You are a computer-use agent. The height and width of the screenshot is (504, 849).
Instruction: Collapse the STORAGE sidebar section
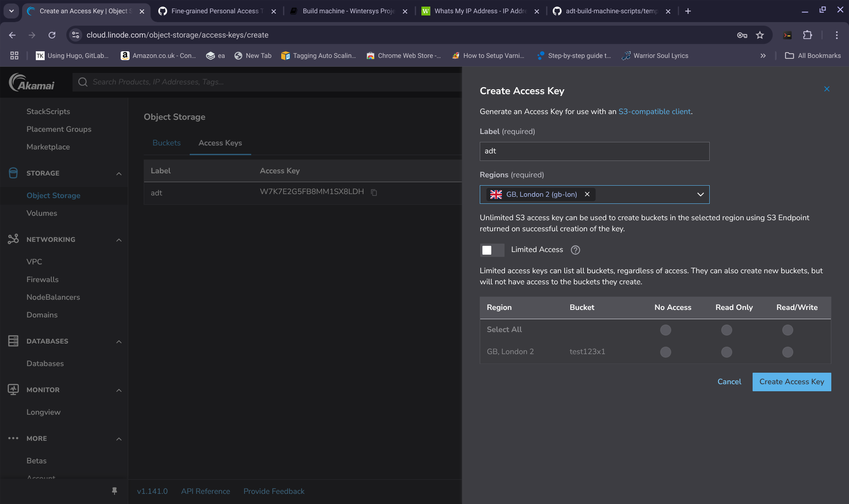tap(119, 173)
